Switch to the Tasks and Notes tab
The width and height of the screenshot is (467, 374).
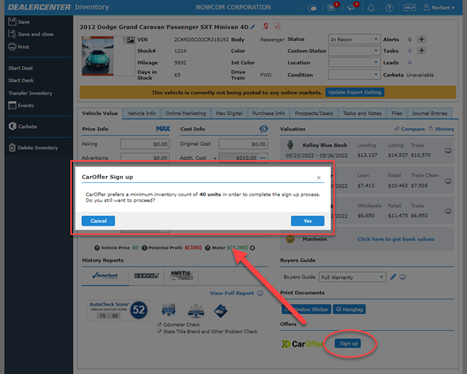coord(362,113)
